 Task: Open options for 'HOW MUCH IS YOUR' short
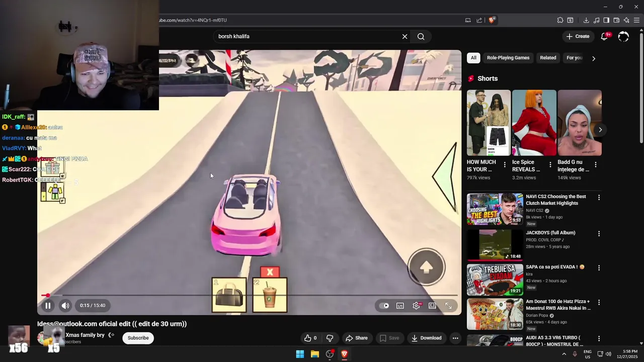coord(505,164)
